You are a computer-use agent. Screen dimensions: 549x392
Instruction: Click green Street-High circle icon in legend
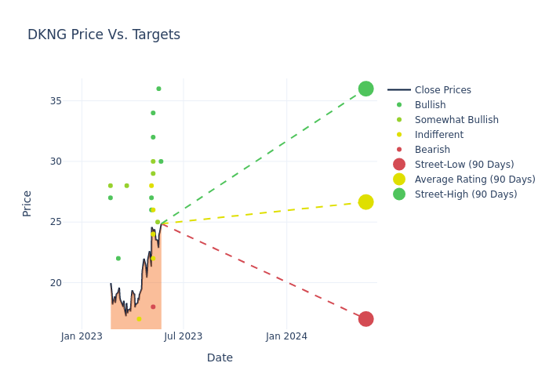(399, 194)
